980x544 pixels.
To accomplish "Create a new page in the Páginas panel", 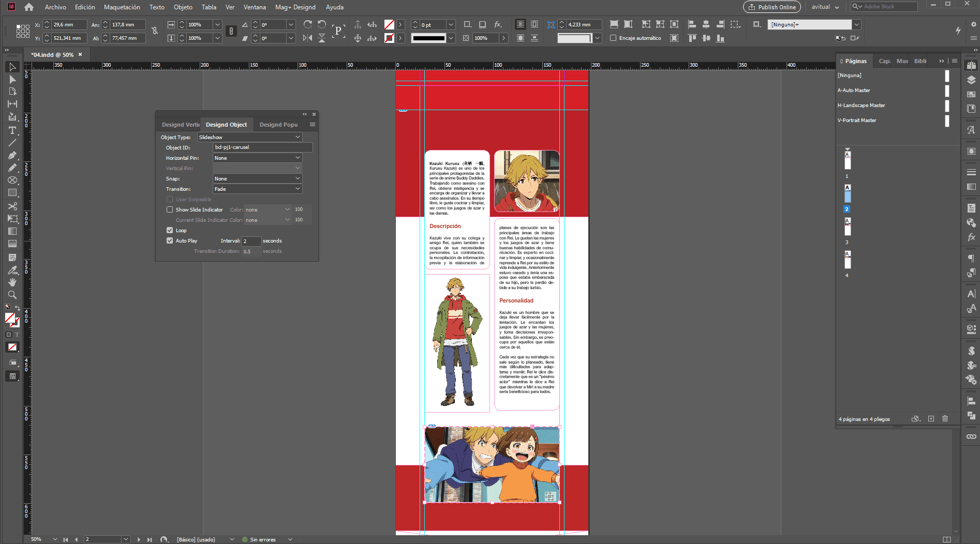I will (x=931, y=419).
